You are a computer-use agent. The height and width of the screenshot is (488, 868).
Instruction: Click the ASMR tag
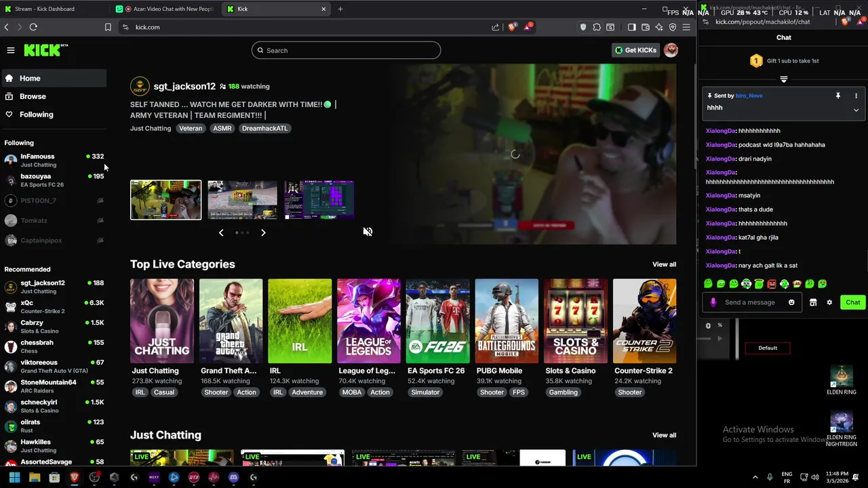[x=222, y=128]
